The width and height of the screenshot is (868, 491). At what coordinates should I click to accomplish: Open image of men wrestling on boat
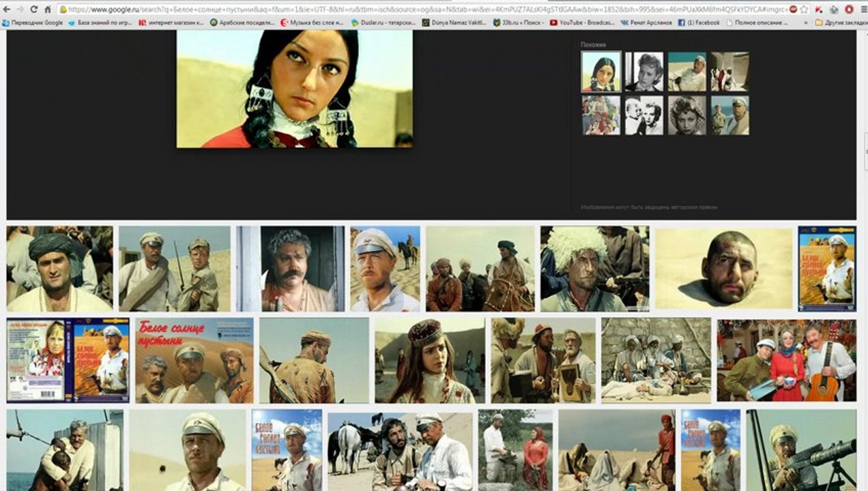click(65, 450)
